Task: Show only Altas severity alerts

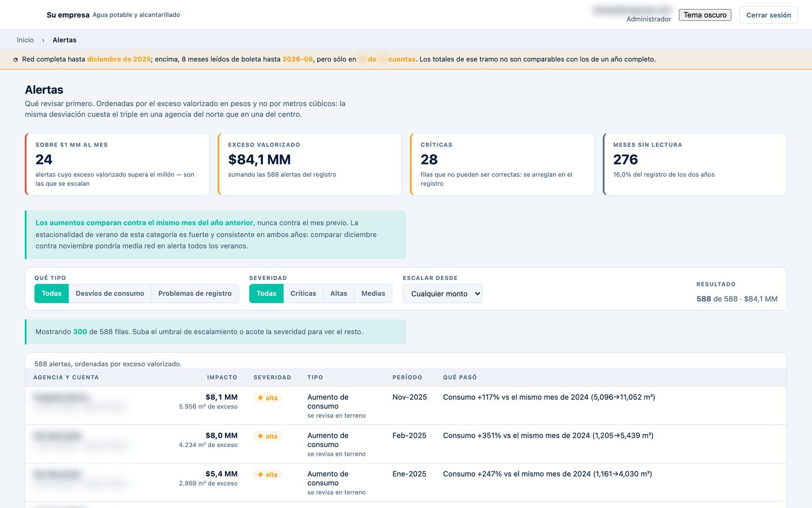Action: click(339, 294)
